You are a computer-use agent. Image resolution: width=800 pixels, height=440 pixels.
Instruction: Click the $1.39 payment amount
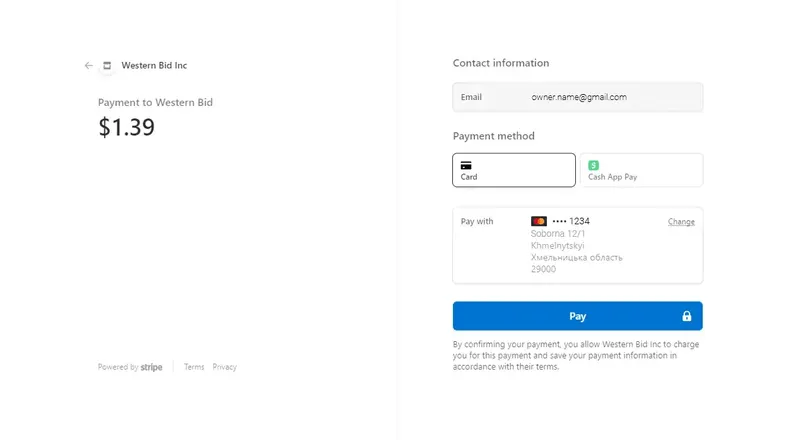(x=127, y=127)
